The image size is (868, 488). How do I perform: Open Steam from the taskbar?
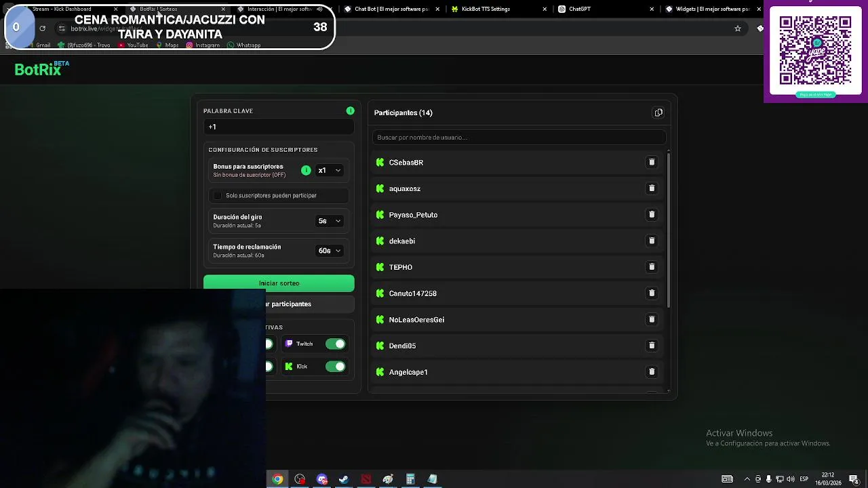[x=344, y=479]
